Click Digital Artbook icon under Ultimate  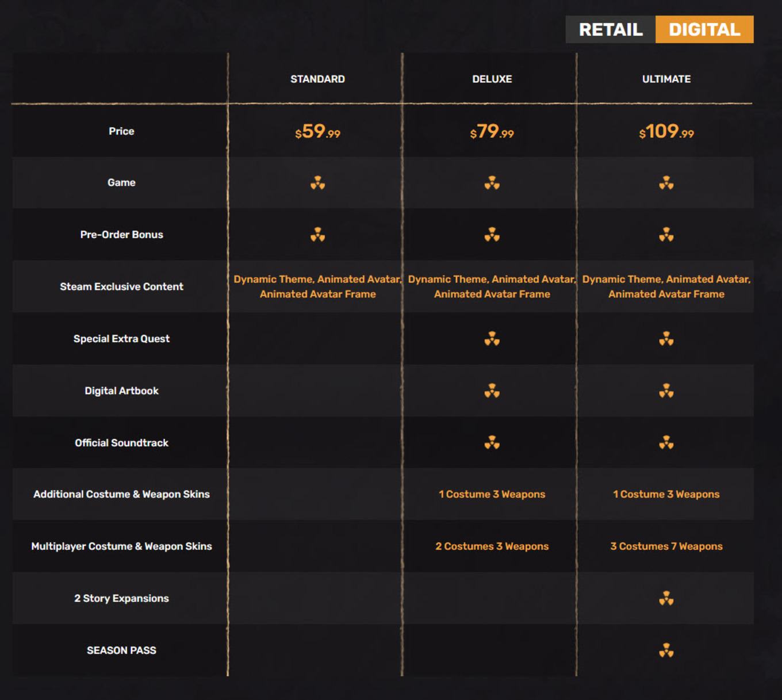666,391
